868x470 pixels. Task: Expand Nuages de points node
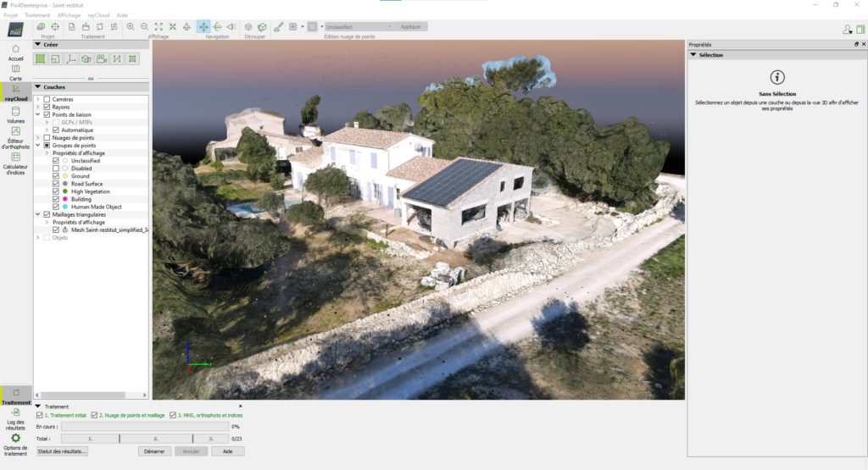[x=38, y=138]
